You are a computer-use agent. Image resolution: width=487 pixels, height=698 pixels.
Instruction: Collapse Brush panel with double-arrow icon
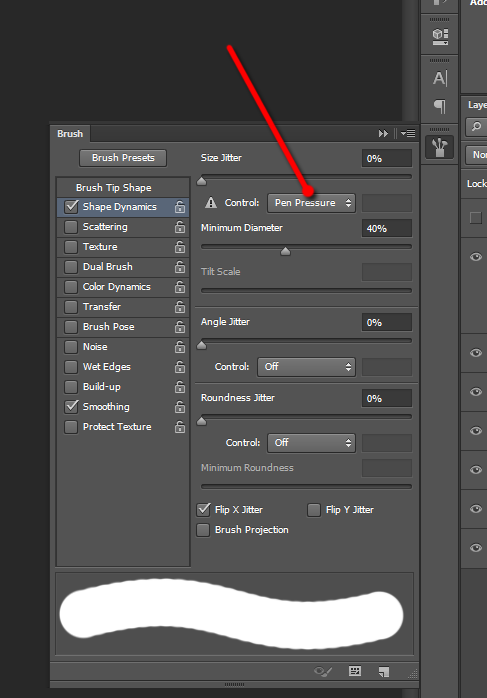point(383,134)
